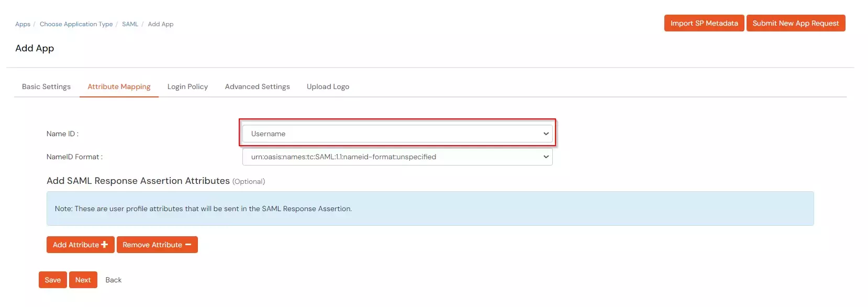Save the app configuration
The image size is (868, 307).
tap(52, 280)
